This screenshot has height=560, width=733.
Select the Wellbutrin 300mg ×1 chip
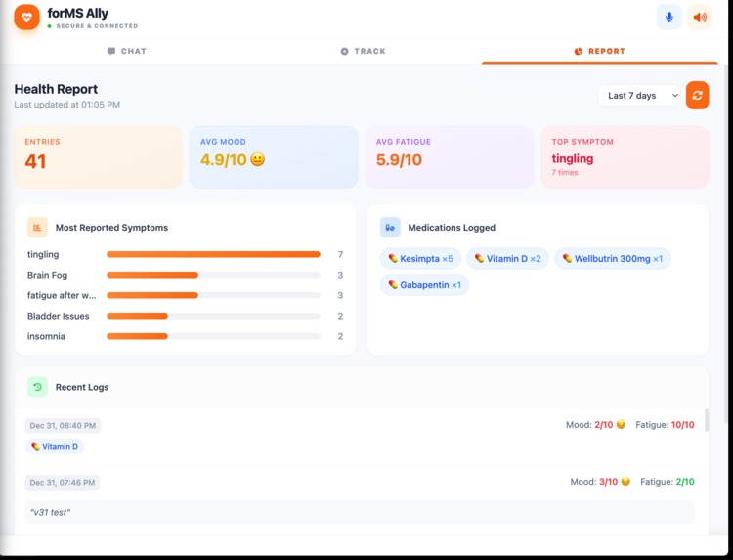click(x=613, y=258)
